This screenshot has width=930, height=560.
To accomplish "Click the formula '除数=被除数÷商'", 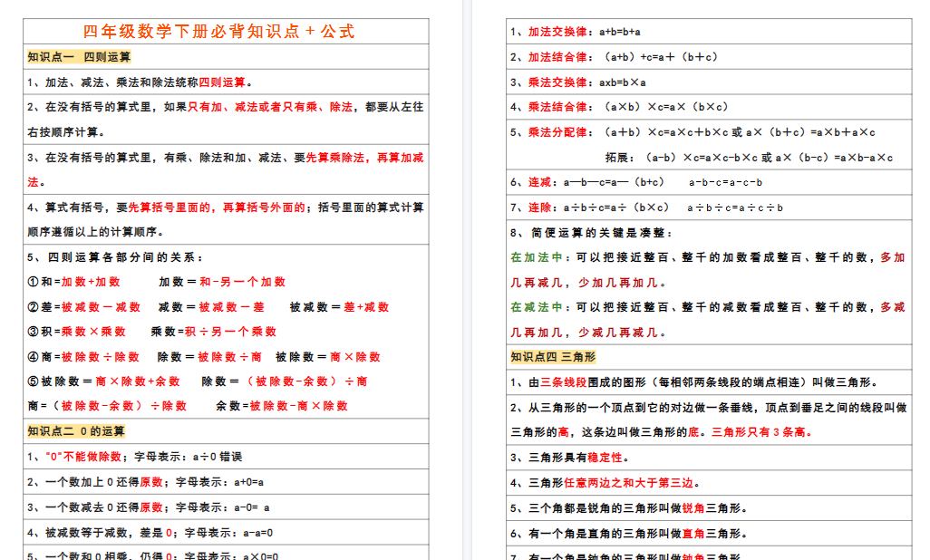I will click(209, 357).
